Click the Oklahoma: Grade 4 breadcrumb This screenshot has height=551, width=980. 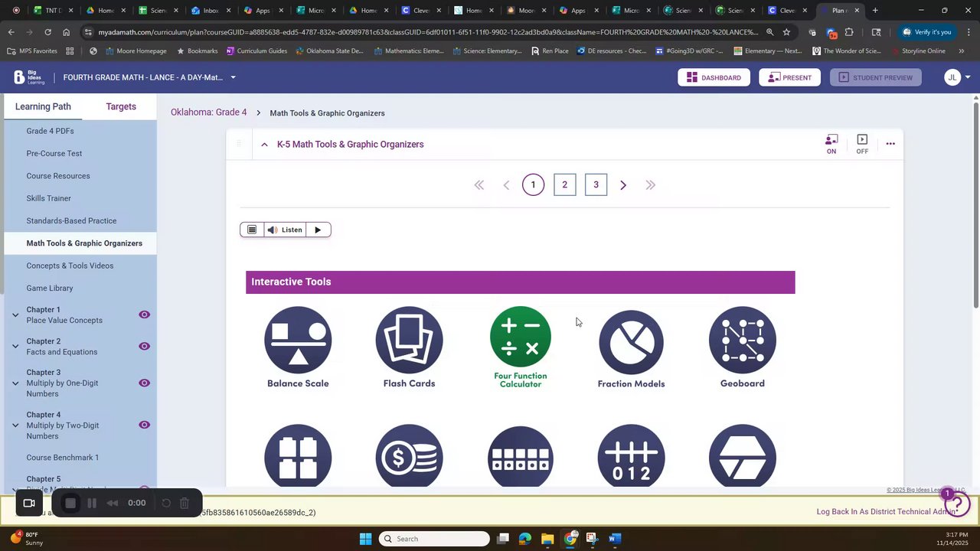[x=208, y=112]
